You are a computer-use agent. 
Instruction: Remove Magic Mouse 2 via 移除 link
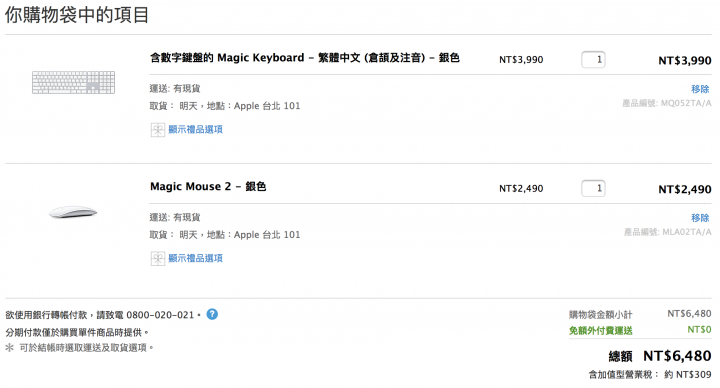pyautogui.click(x=700, y=218)
